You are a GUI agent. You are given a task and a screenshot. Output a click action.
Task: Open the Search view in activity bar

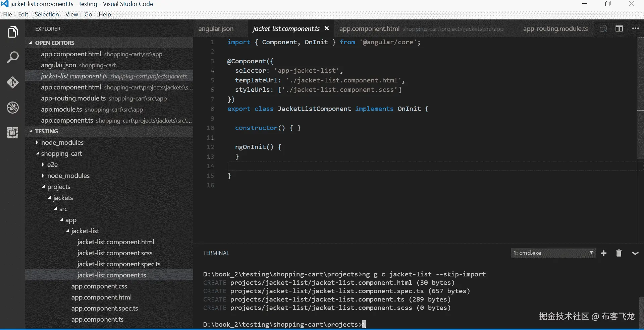13,57
